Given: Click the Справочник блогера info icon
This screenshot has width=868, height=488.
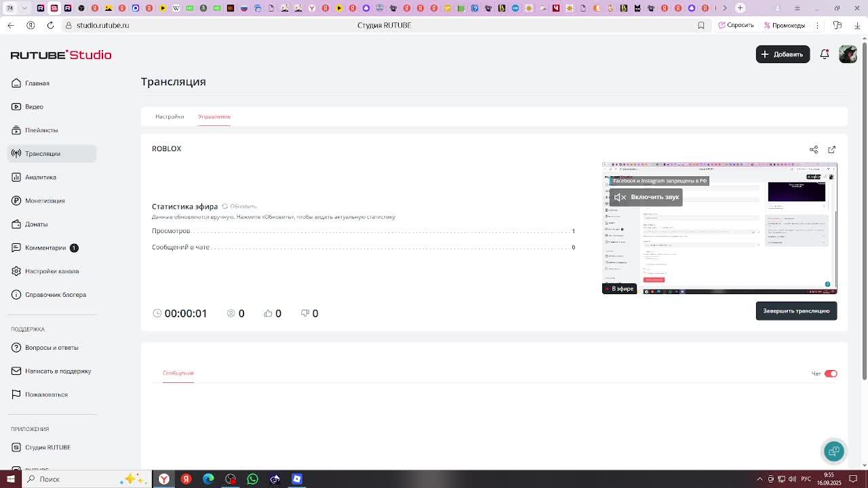Looking at the screenshot, I should (16, 295).
